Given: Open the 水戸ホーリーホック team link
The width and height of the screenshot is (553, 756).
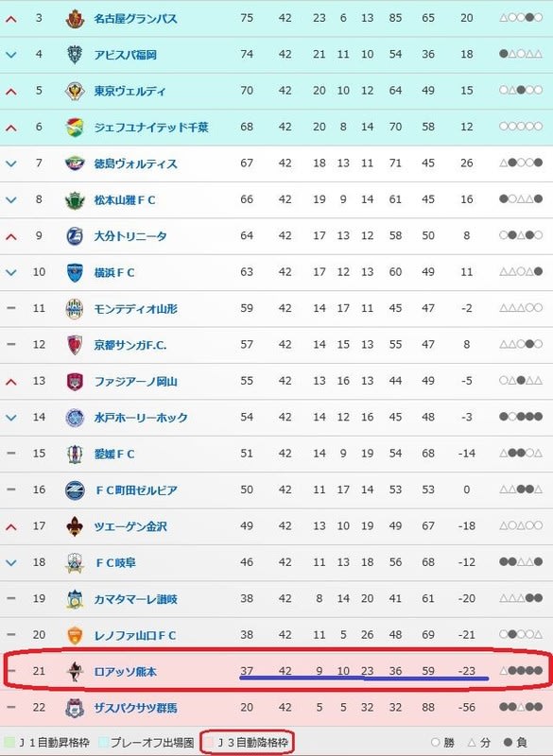Looking at the screenshot, I should point(141,418).
